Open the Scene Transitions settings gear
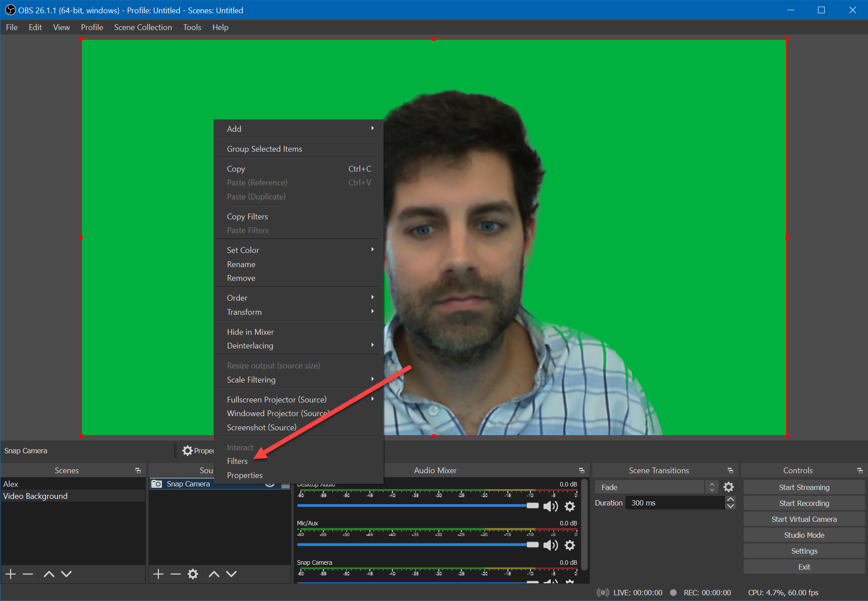The height and width of the screenshot is (601, 868). [x=729, y=487]
